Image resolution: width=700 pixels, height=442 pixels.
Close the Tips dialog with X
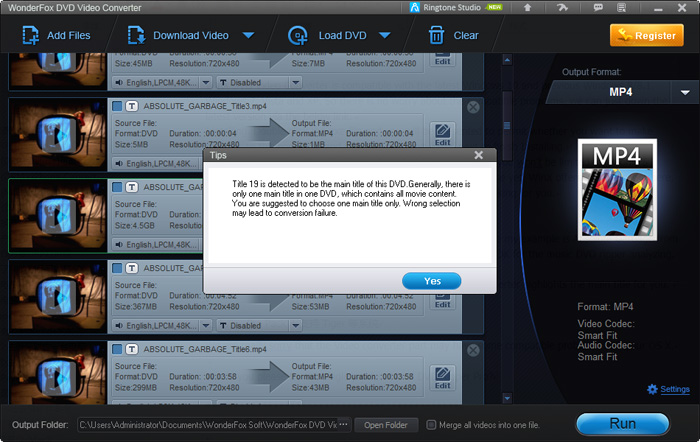point(479,155)
